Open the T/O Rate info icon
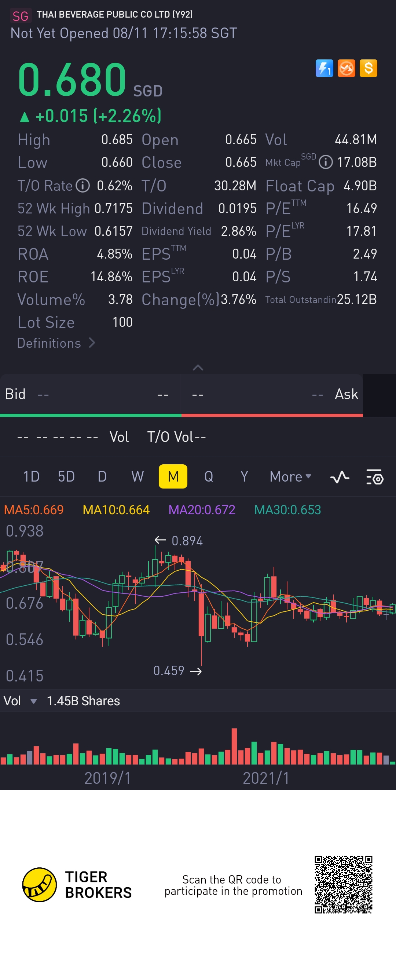 [82, 186]
